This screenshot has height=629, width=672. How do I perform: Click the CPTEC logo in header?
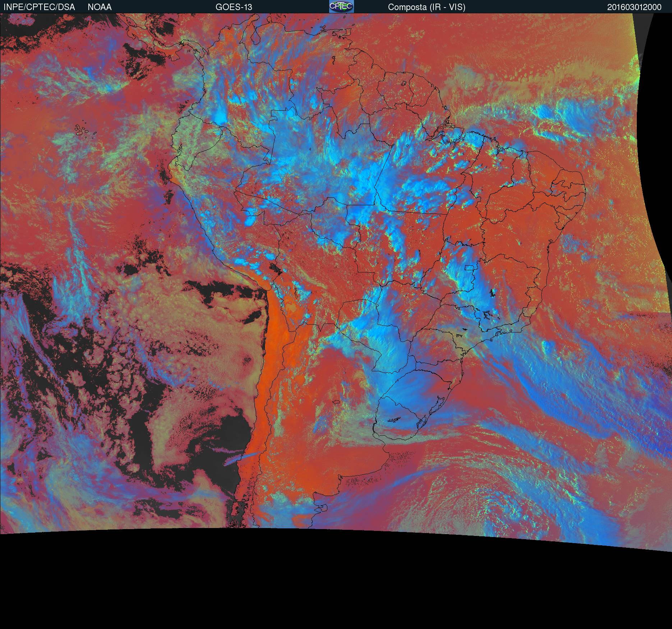(341, 6)
